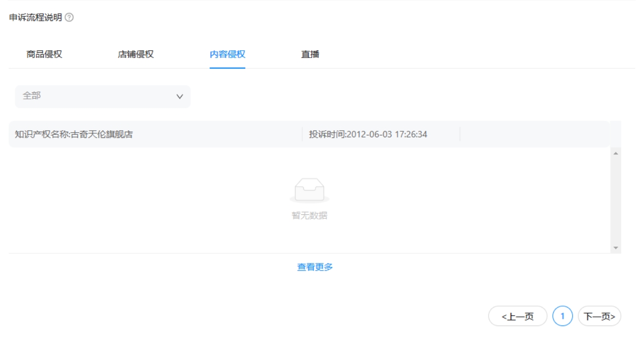The image size is (644, 364).
Task: Click the 暂无数据 empty state text
Action: 309,216
